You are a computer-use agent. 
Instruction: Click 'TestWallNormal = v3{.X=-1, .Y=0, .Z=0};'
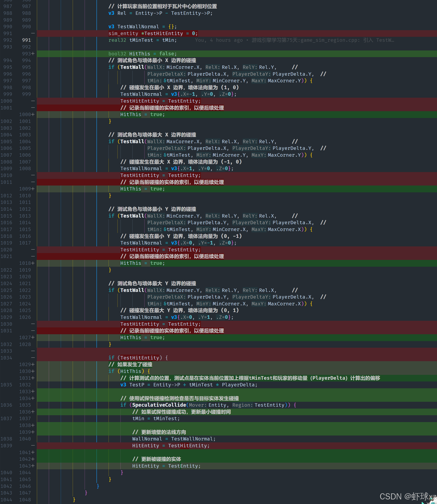[178, 94]
